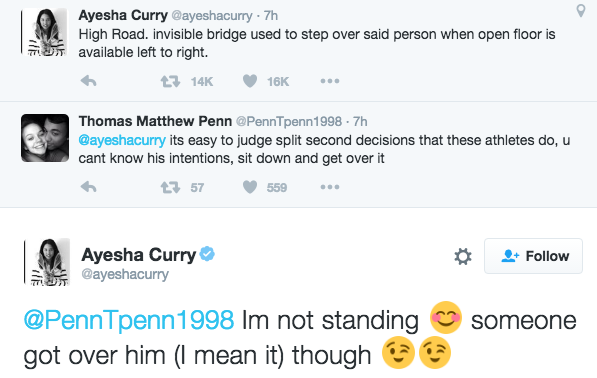Like the High Road tweet with 16K likes
This screenshot has width=597, height=378.
(250, 81)
